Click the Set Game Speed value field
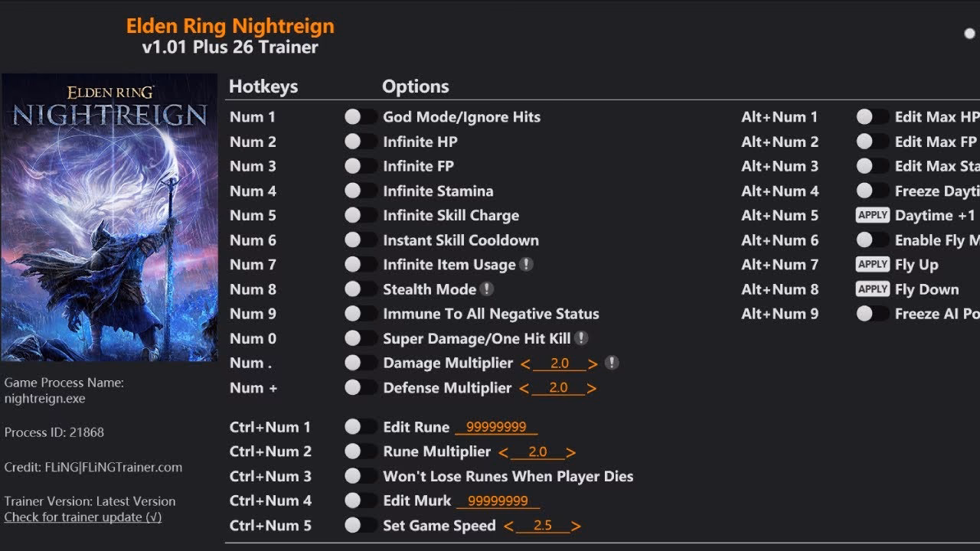This screenshot has height=551, width=980. 542,526
